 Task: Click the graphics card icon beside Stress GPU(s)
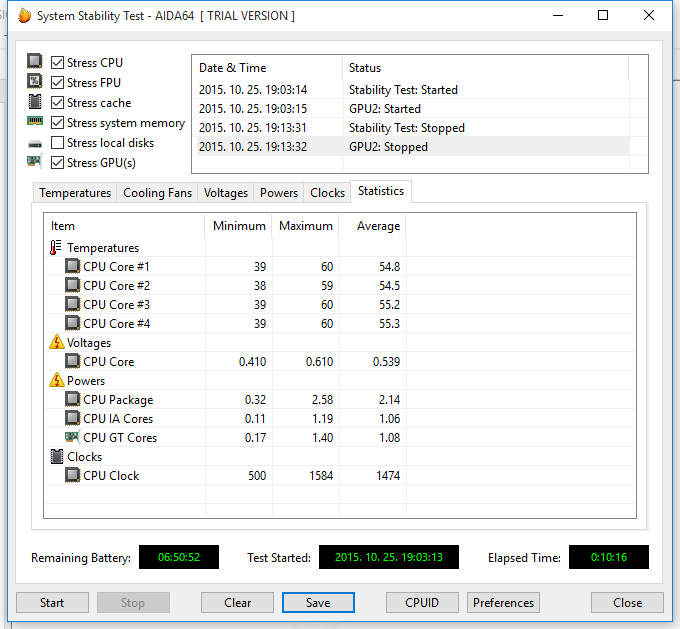(x=35, y=161)
